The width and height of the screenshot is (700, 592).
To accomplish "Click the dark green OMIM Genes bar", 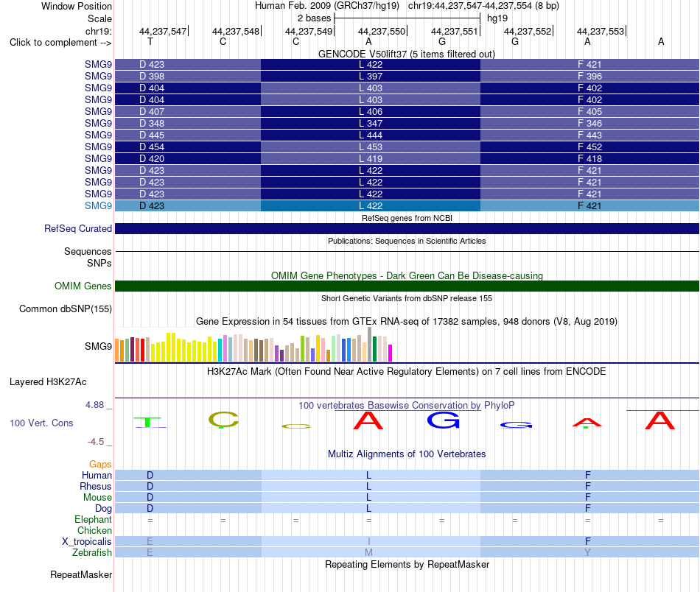I will point(407,286).
